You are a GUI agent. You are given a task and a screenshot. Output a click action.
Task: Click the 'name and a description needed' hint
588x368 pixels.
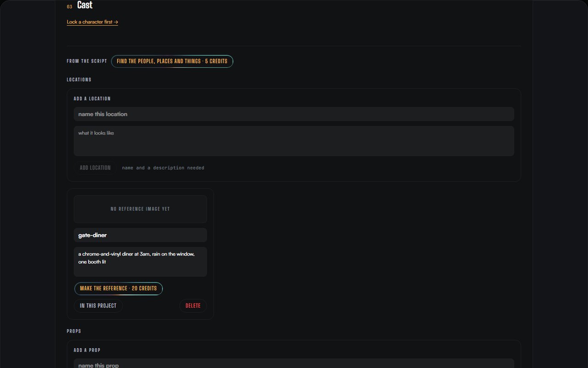click(x=163, y=168)
